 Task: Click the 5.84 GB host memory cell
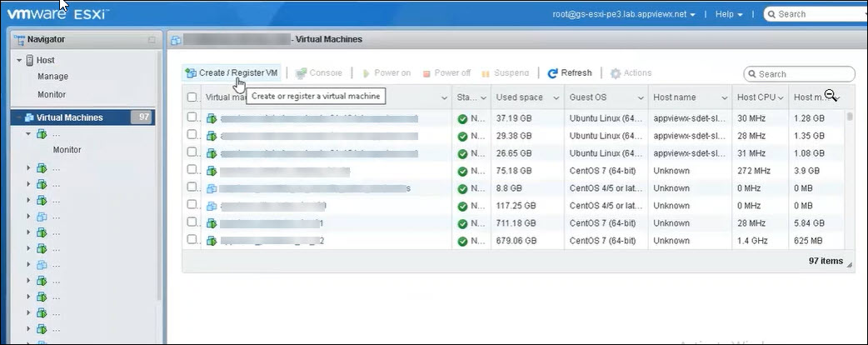[x=809, y=223]
